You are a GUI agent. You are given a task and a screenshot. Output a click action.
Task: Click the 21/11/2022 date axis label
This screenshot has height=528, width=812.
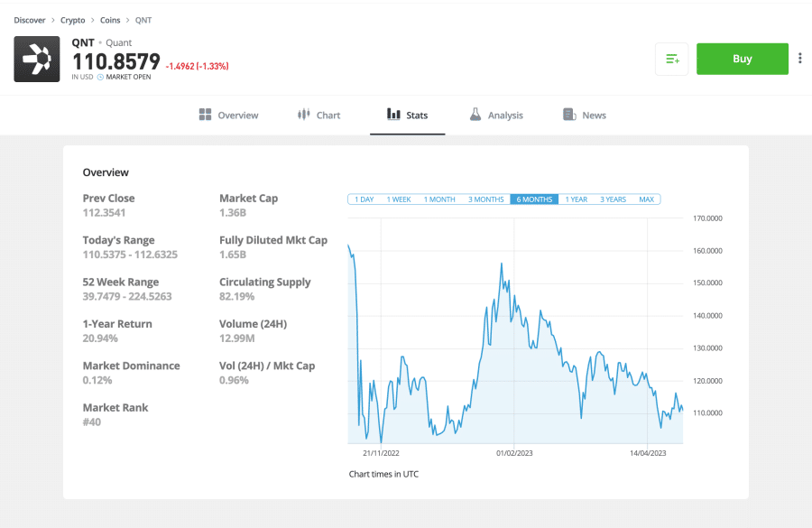point(381,453)
